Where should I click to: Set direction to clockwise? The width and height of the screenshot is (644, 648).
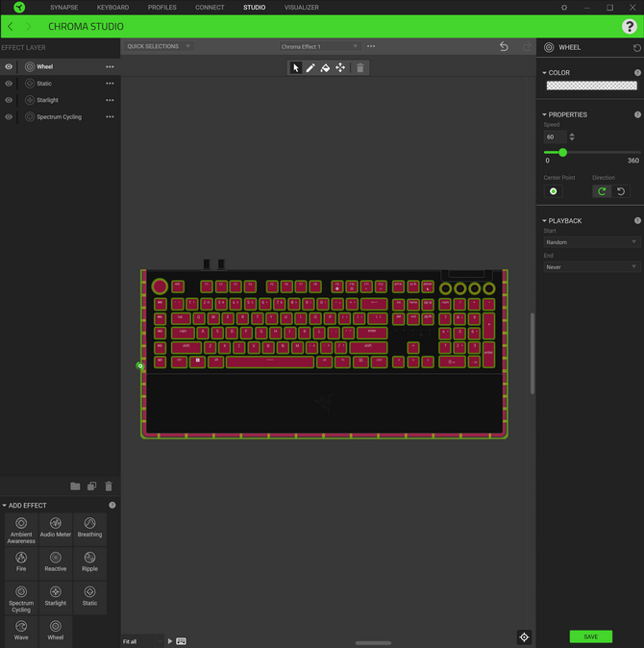pyautogui.click(x=602, y=191)
